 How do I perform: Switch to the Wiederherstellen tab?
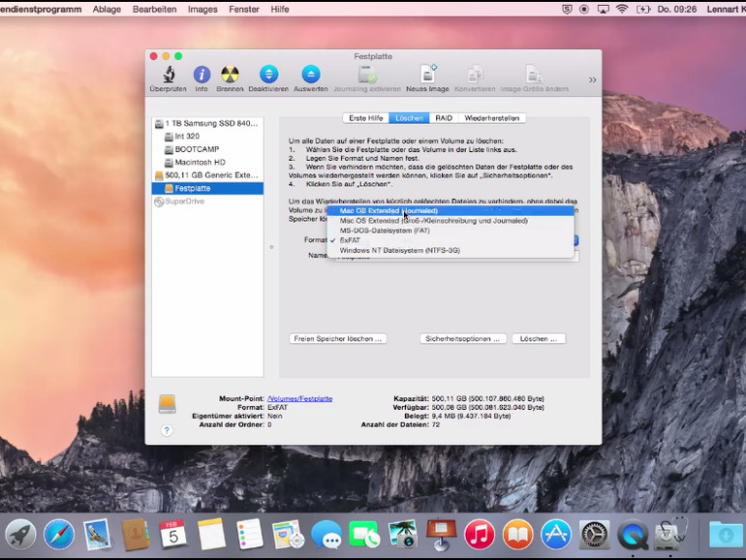[x=492, y=118]
